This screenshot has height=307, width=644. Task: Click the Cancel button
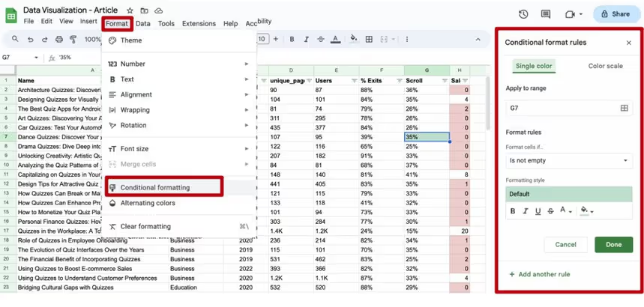pos(565,245)
